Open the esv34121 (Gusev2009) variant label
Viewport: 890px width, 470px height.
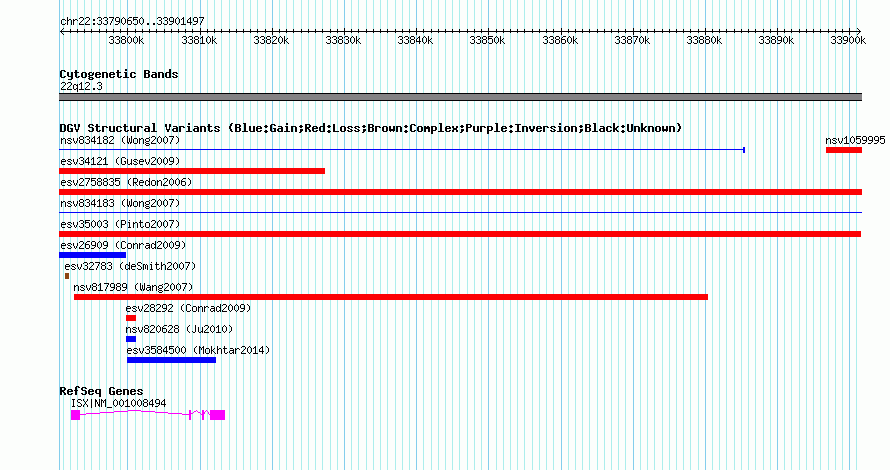[120, 161]
